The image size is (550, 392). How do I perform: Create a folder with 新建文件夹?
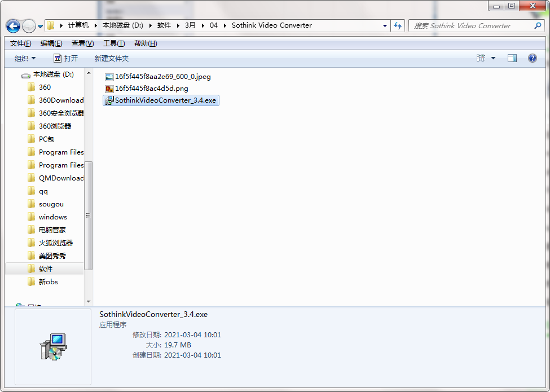pos(112,59)
